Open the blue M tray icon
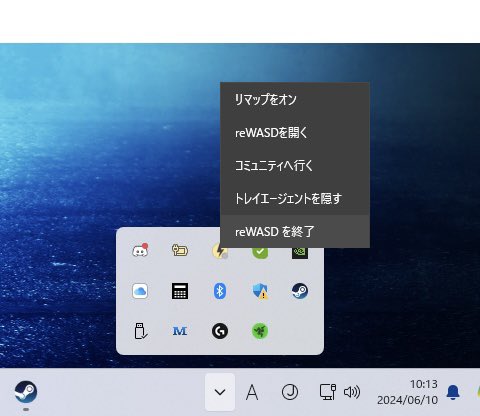Viewport: 480px width, 416px height. click(x=180, y=331)
